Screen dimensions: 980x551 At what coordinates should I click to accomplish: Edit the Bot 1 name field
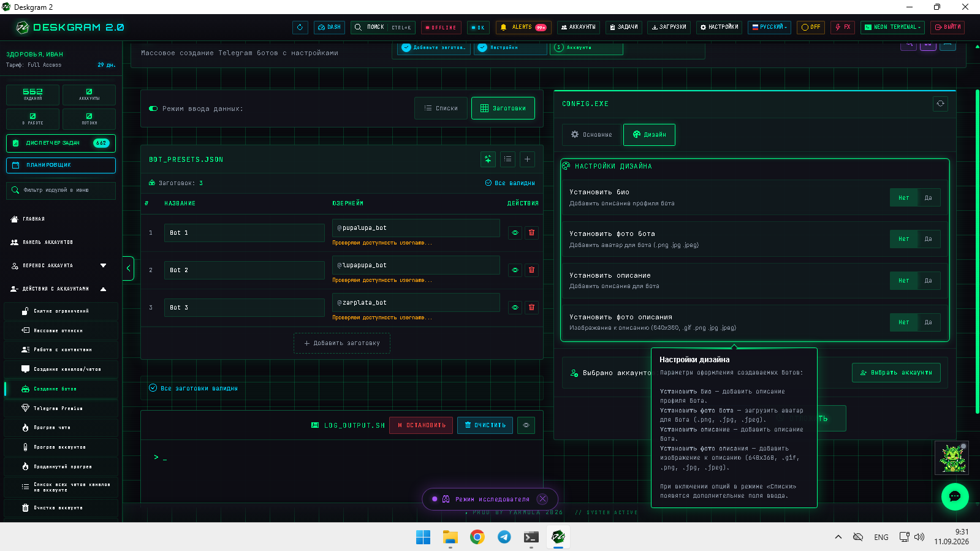click(x=245, y=233)
